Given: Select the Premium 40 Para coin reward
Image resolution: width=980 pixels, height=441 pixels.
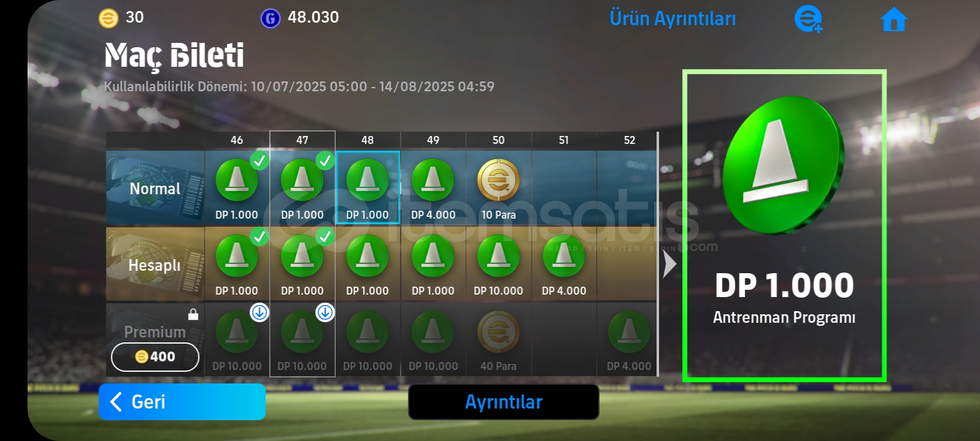Looking at the screenshot, I should (499, 339).
